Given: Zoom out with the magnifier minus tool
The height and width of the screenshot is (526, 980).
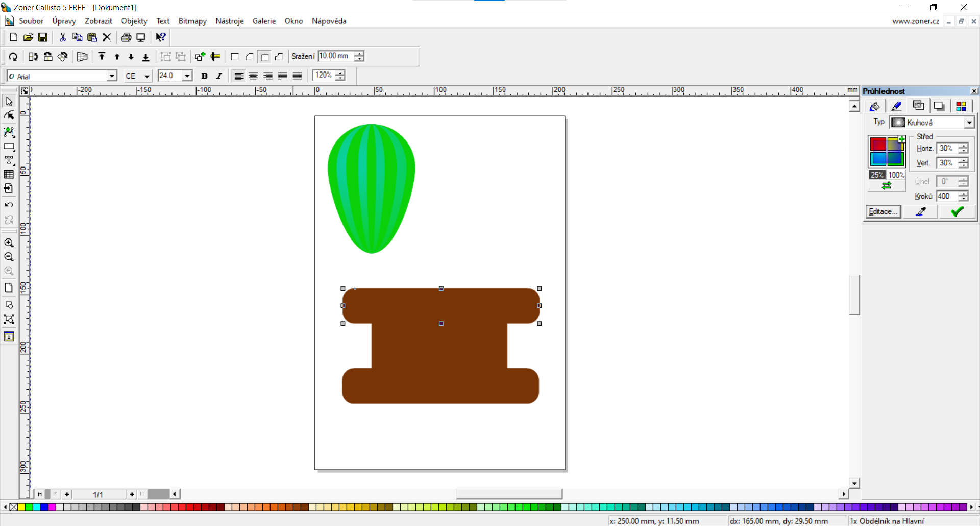Looking at the screenshot, I should click(9, 257).
